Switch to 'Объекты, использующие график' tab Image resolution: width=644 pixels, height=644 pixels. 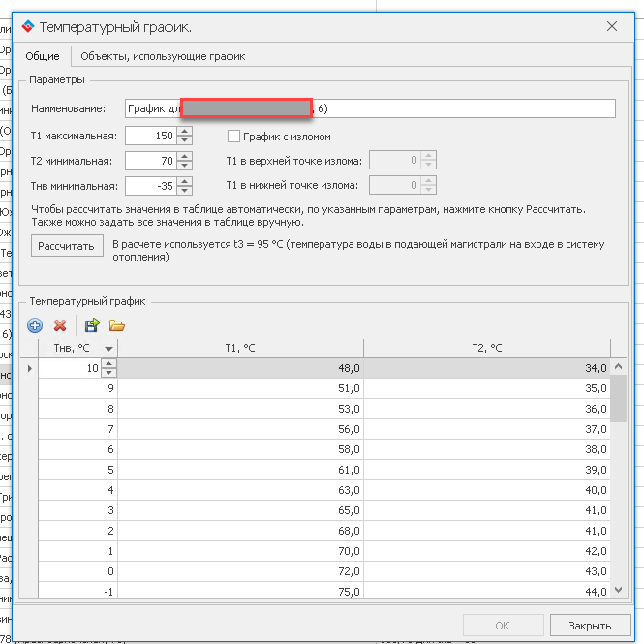163,56
